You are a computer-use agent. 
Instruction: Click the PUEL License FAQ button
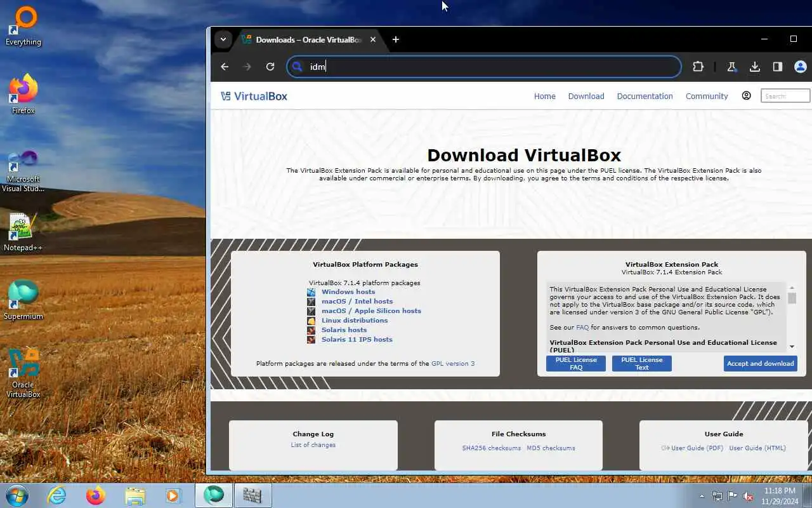pyautogui.click(x=576, y=363)
